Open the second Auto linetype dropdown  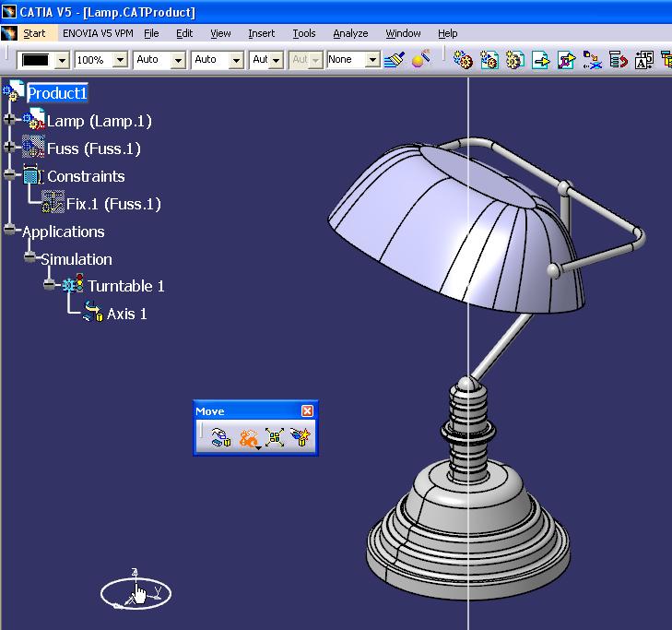tap(236, 60)
